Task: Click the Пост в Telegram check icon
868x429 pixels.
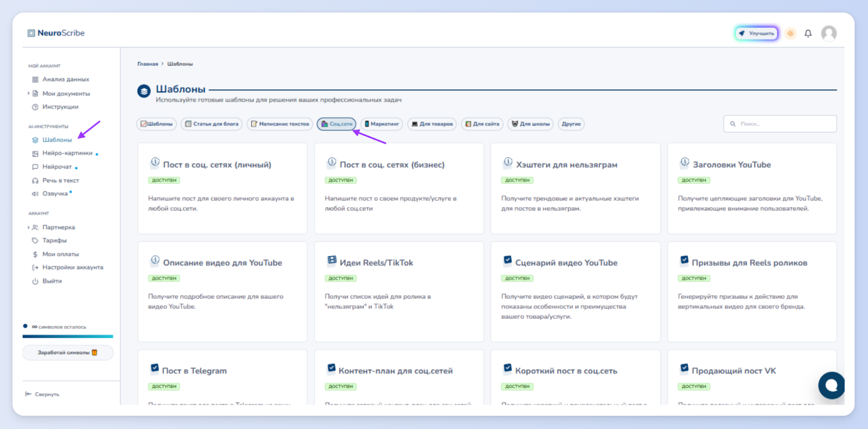Action: tap(155, 368)
